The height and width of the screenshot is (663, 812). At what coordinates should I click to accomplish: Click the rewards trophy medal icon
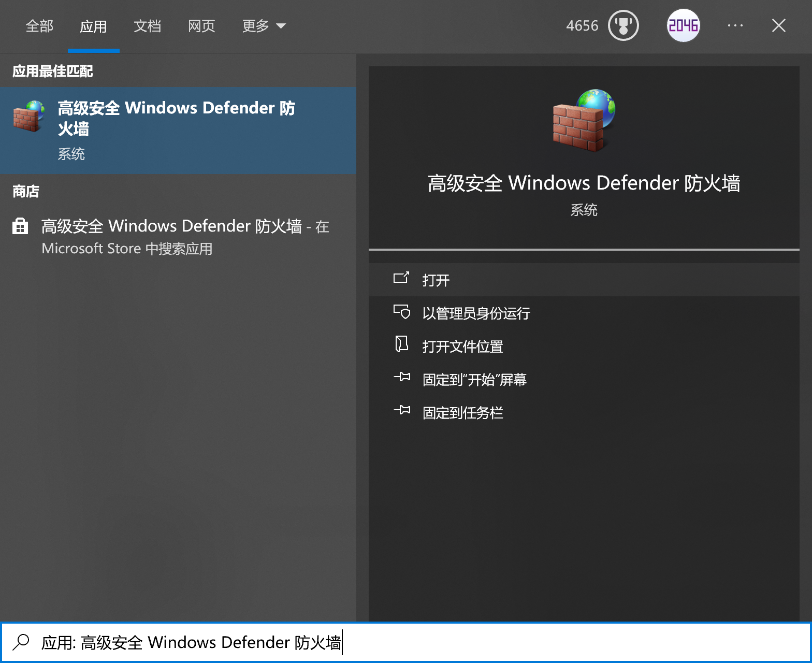pos(623,26)
